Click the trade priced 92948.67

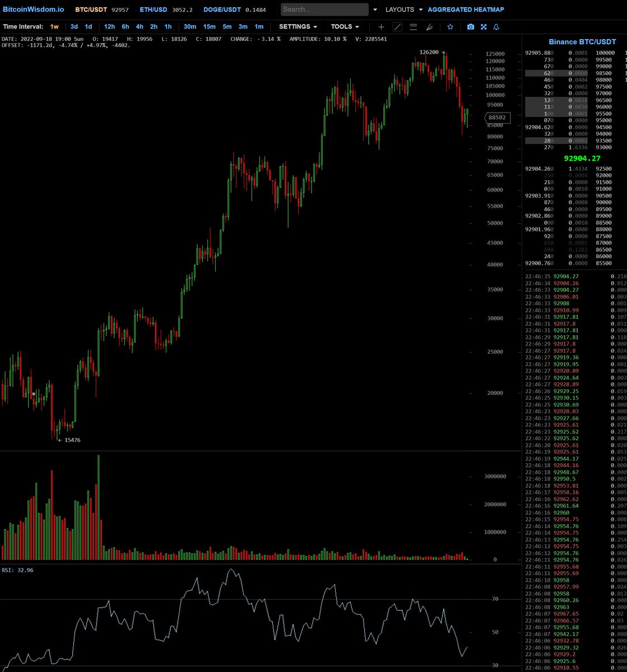tap(565, 472)
